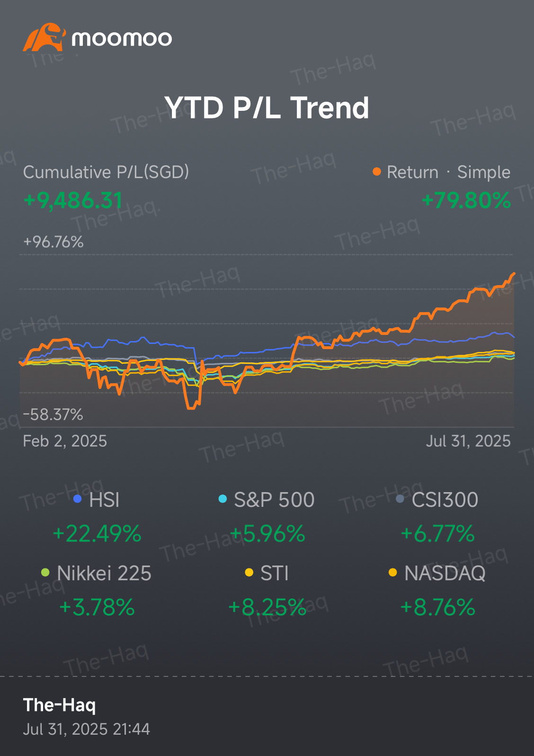This screenshot has width=534, height=756.
Task: Click the gray CSI300 legend dot
Action: [x=400, y=499]
